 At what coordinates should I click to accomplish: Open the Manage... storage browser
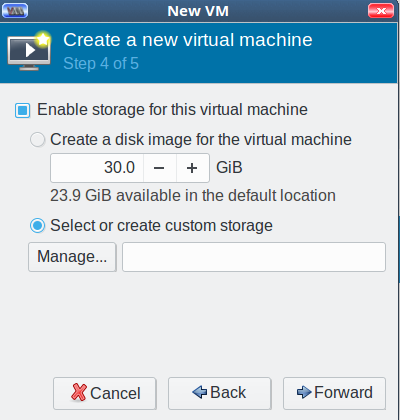click(72, 257)
